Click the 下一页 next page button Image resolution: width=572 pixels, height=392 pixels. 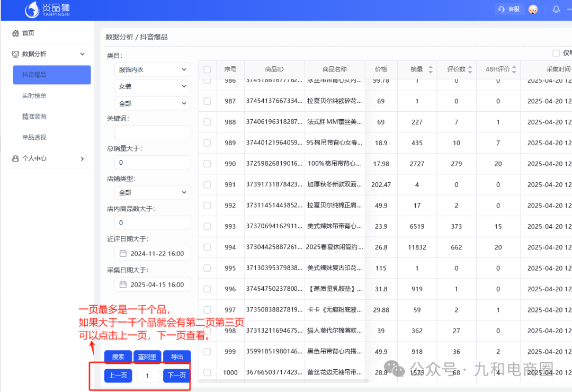tap(176, 375)
